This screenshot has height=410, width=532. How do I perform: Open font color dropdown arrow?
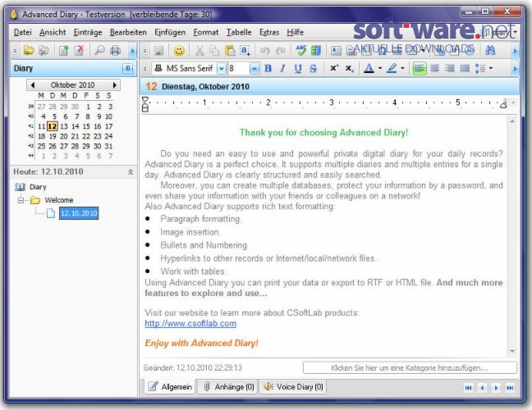pos(380,68)
